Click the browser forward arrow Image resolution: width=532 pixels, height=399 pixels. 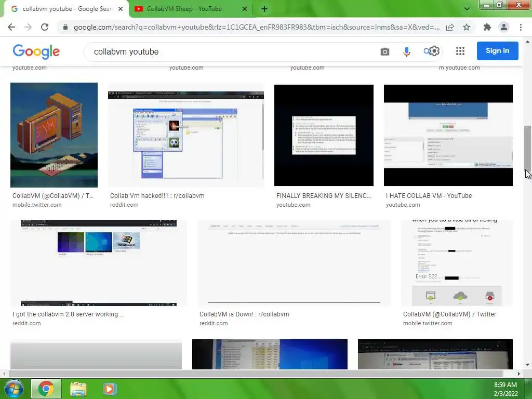coord(28,27)
